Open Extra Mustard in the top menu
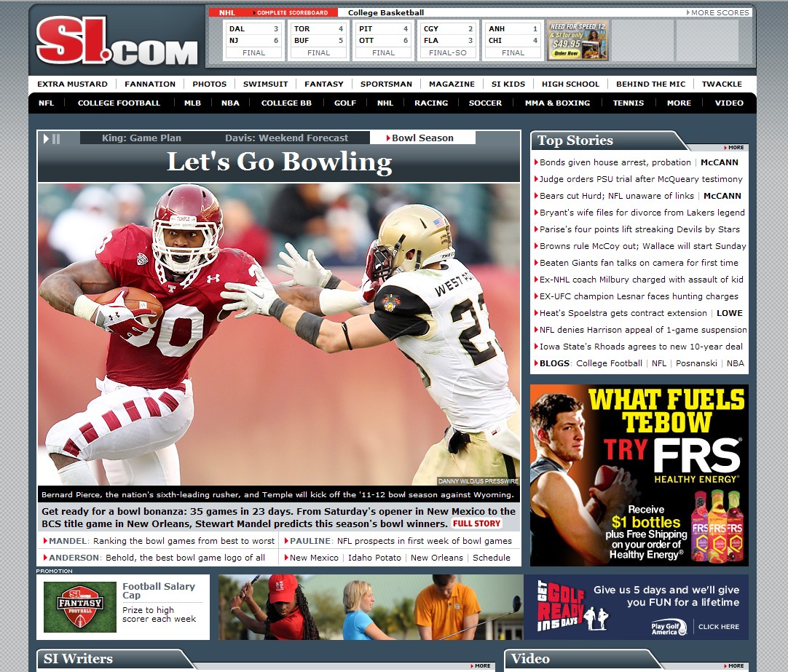788x672 pixels. 72,84
